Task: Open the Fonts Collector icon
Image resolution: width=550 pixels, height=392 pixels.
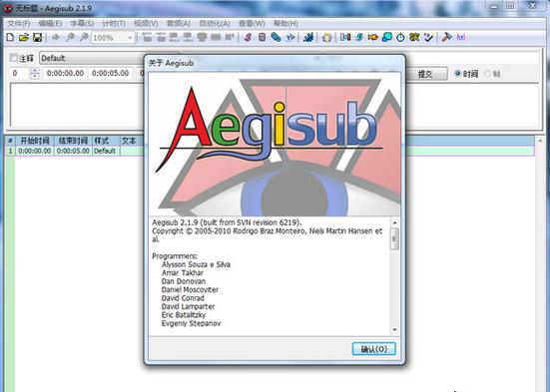Action: [289, 37]
